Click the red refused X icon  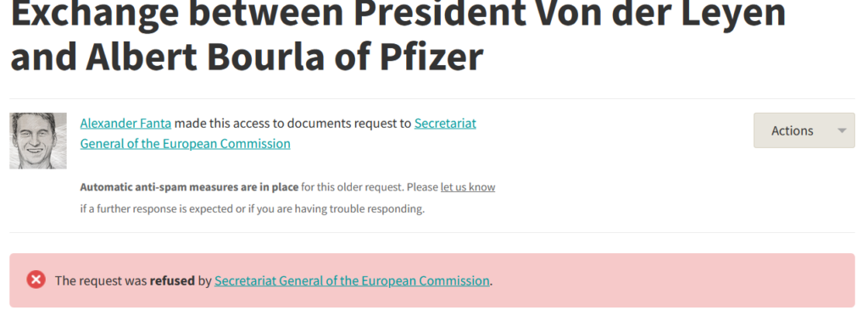[36, 280]
